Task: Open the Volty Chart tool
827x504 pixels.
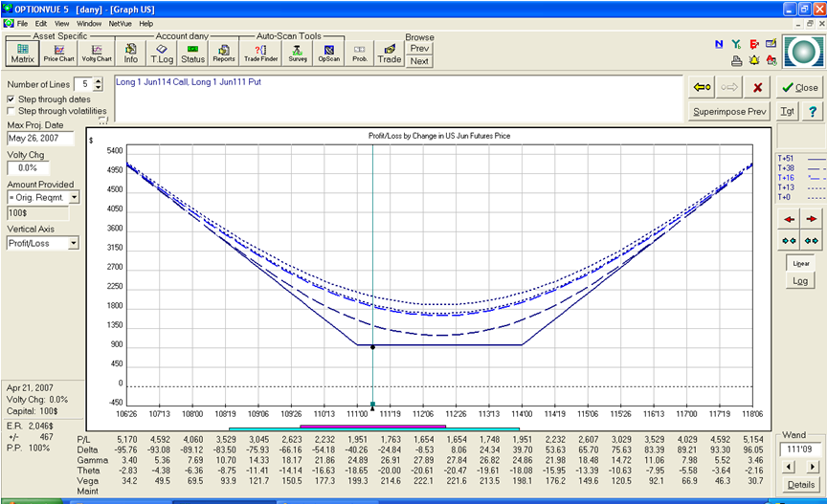Action: click(97, 54)
